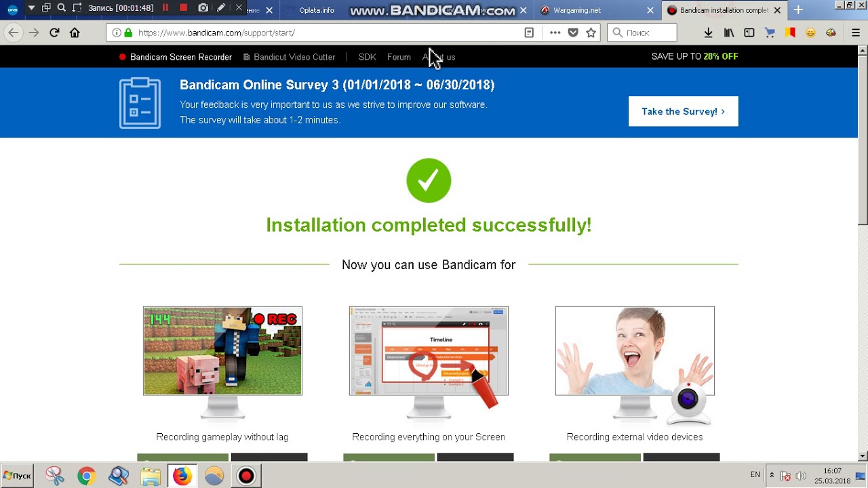The width and height of the screenshot is (868, 488).
Task: Open Bandicam Screen Recorder nav link
Action: tap(176, 57)
